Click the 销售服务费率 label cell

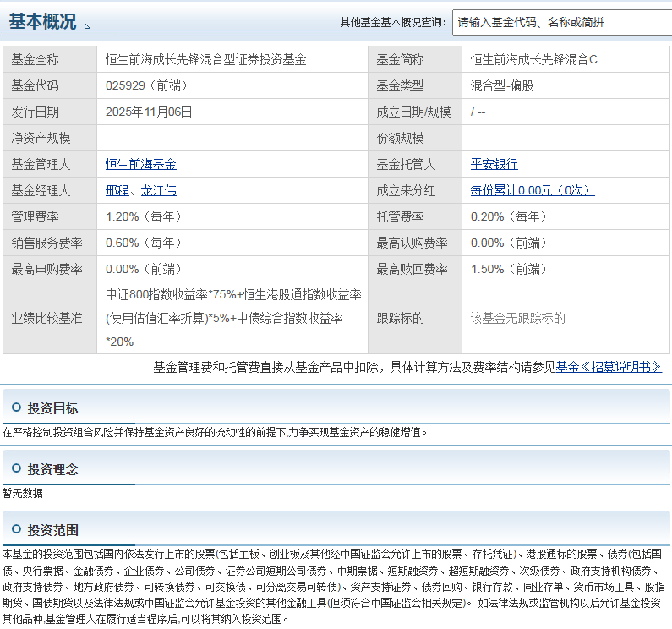point(50,243)
